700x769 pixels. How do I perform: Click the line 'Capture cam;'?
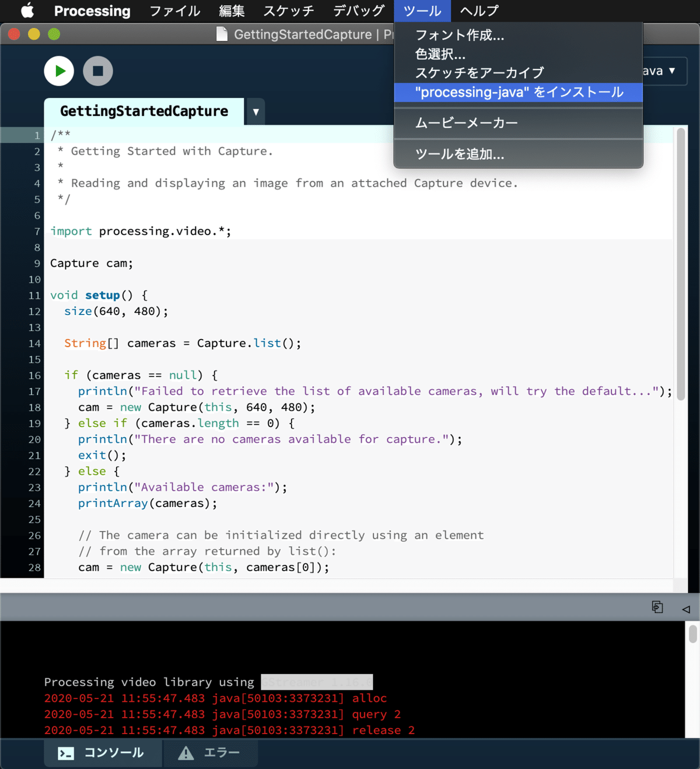coord(92,264)
